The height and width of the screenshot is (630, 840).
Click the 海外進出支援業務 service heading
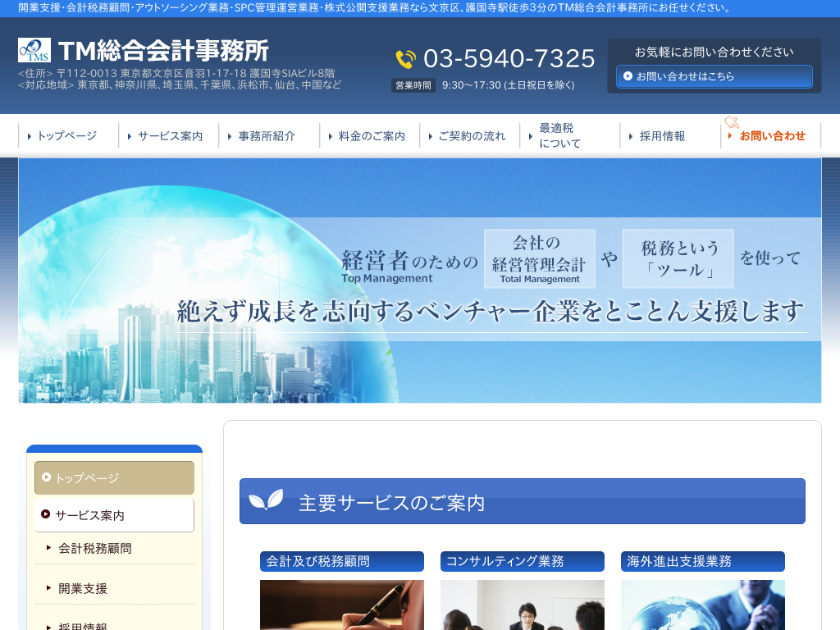point(703,561)
